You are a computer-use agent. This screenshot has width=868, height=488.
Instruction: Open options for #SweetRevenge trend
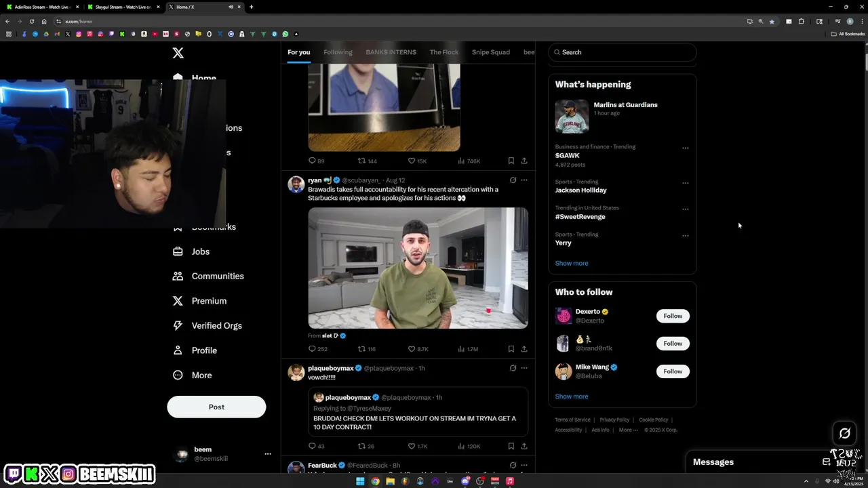point(686,209)
